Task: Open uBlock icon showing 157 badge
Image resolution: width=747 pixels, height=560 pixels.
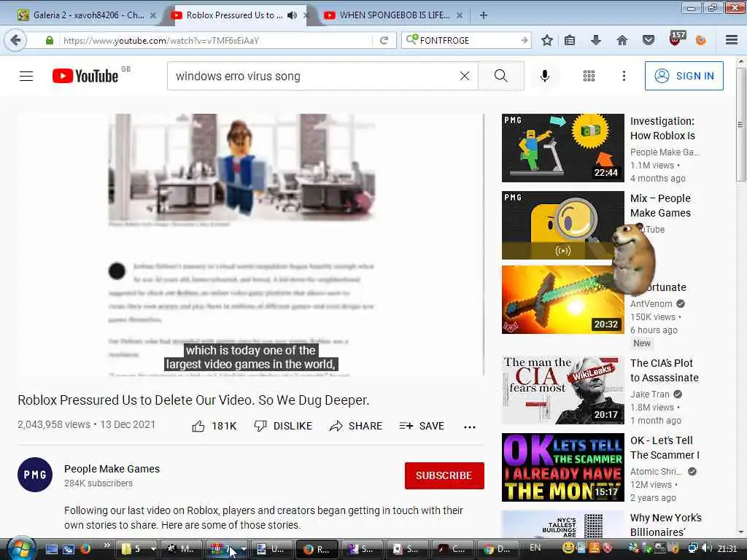Action: 676,39
